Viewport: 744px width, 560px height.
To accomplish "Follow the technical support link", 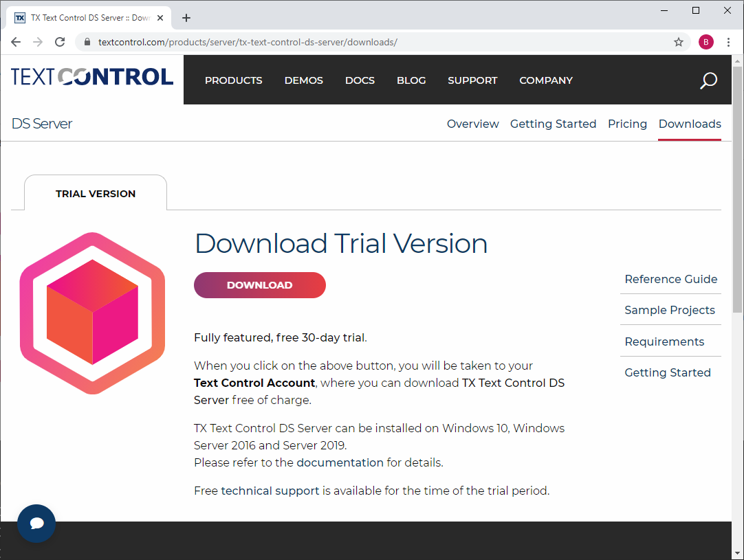I will [x=270, y=491].
